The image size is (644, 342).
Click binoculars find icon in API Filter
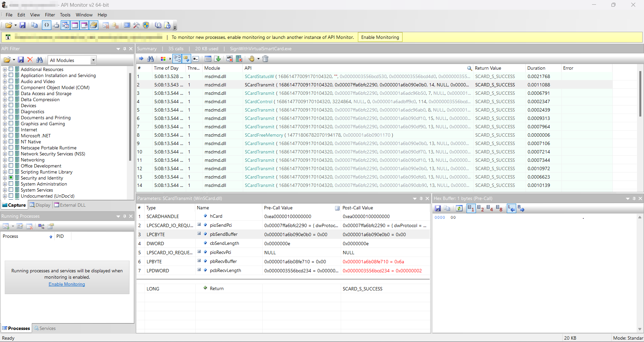pos(40,60)
